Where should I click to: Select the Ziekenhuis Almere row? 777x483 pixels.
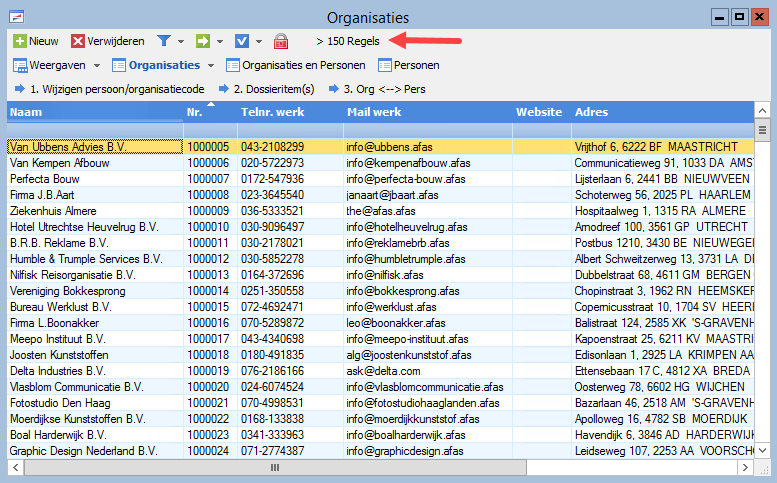click(x=381, y=211)
